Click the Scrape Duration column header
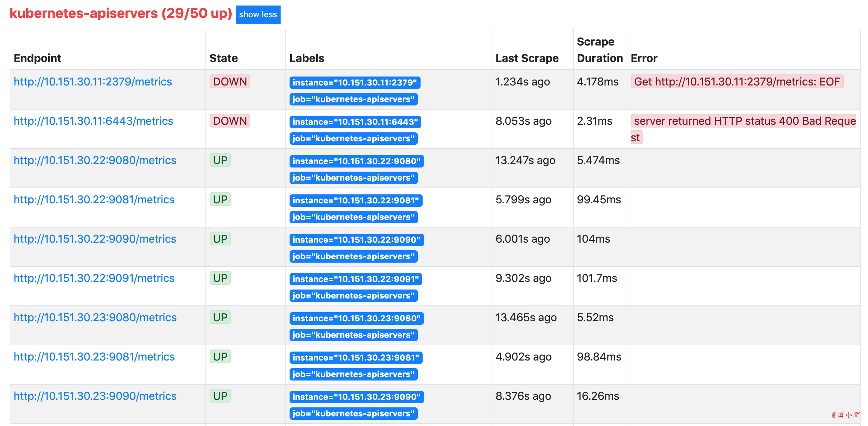 (x=600, y=50)
